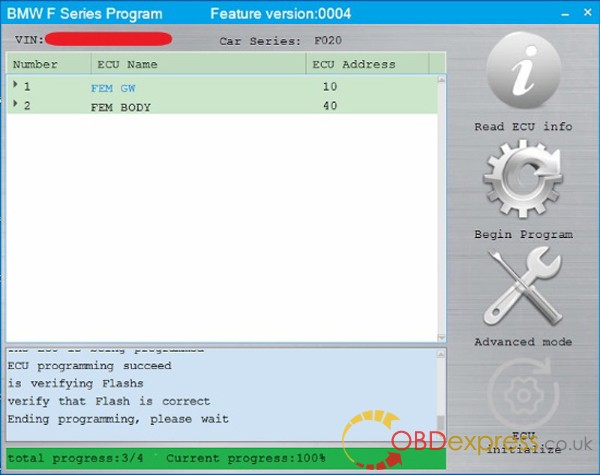This screenshot has width=600, height=475.
Task: Click the 'Read ECU info' label
Action: pos(523,126)
